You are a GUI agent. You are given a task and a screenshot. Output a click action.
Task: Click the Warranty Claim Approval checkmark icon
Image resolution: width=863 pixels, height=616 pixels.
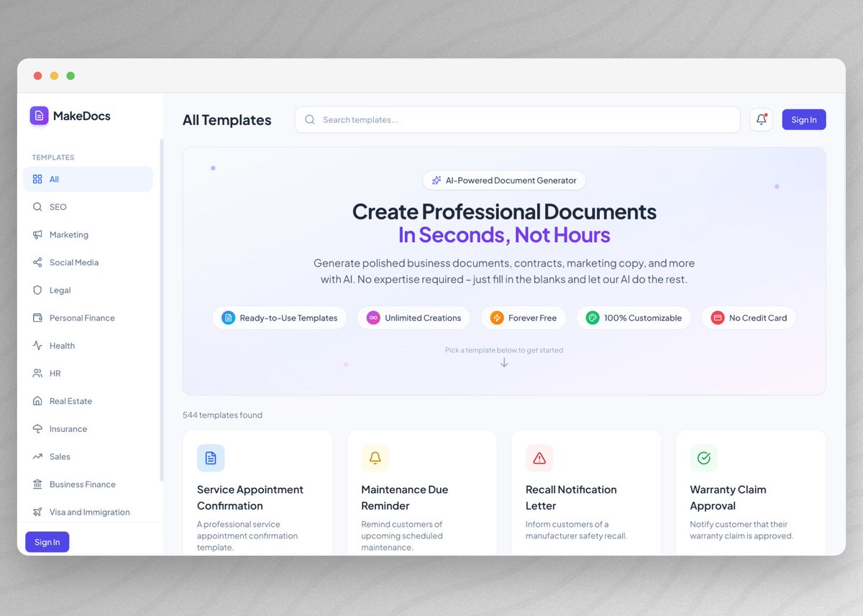703,458
